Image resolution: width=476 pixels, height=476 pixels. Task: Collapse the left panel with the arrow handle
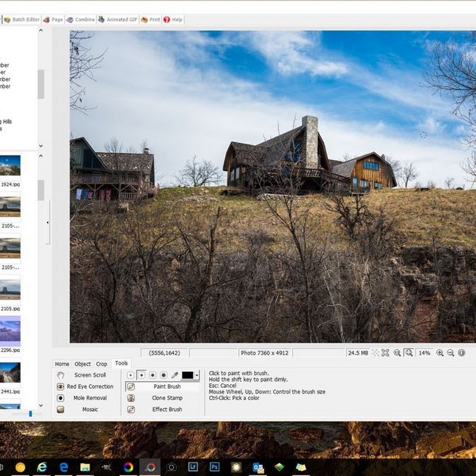tap(48, 222)
